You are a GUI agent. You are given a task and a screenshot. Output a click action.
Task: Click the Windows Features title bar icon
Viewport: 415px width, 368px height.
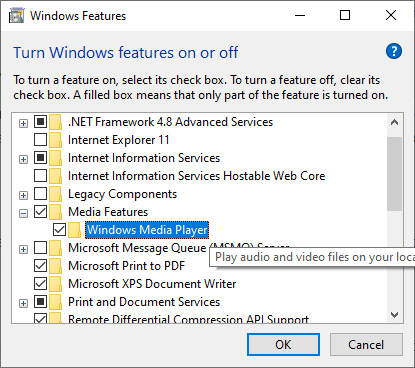(16, 16)
